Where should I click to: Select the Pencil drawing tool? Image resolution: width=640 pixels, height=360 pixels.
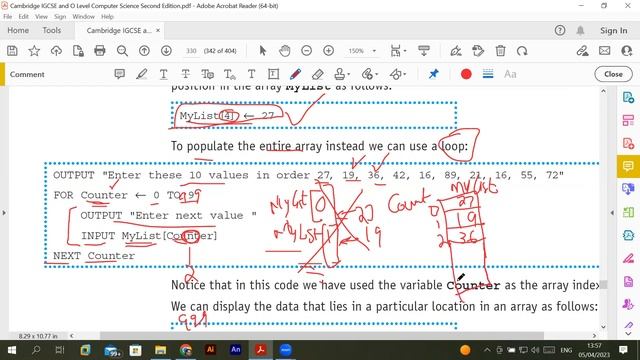295,74
